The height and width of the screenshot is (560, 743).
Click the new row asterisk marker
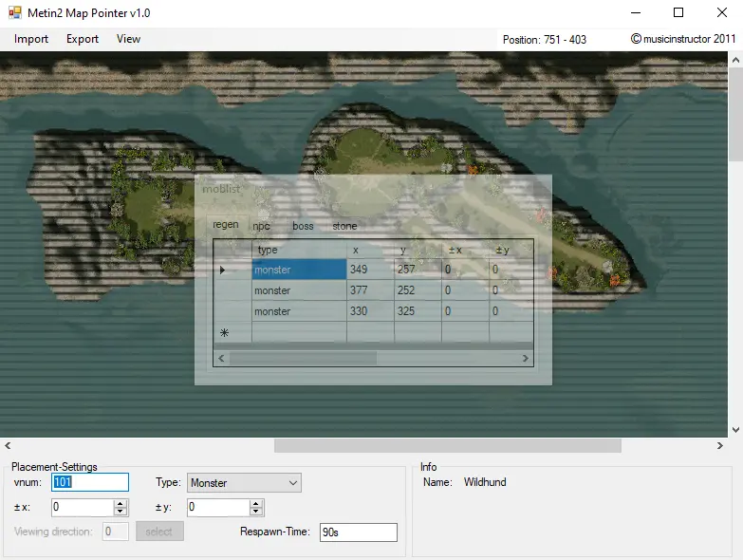224,333
